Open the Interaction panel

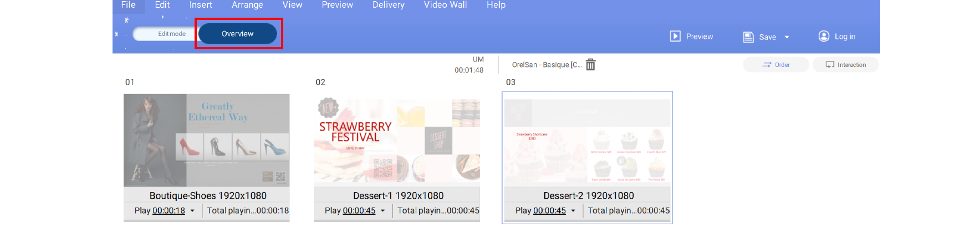coord(846,65)
